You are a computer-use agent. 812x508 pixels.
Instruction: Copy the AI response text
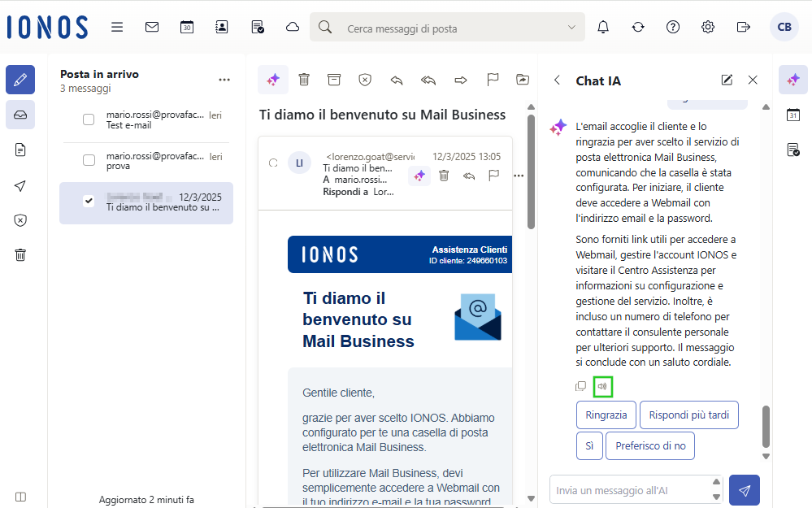pyautogui.click(x=581, y=387)
